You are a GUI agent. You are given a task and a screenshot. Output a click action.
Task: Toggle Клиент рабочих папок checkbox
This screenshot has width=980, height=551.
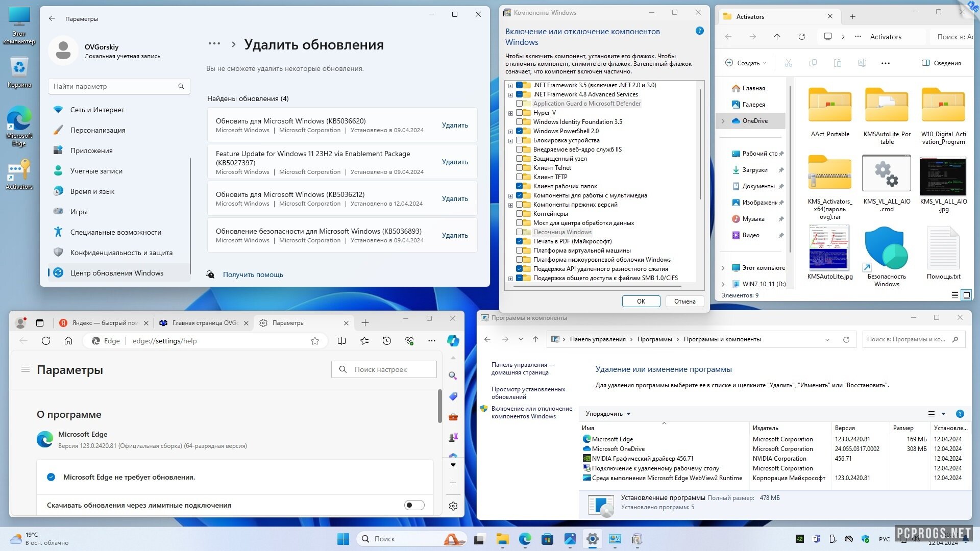point(520,186)
